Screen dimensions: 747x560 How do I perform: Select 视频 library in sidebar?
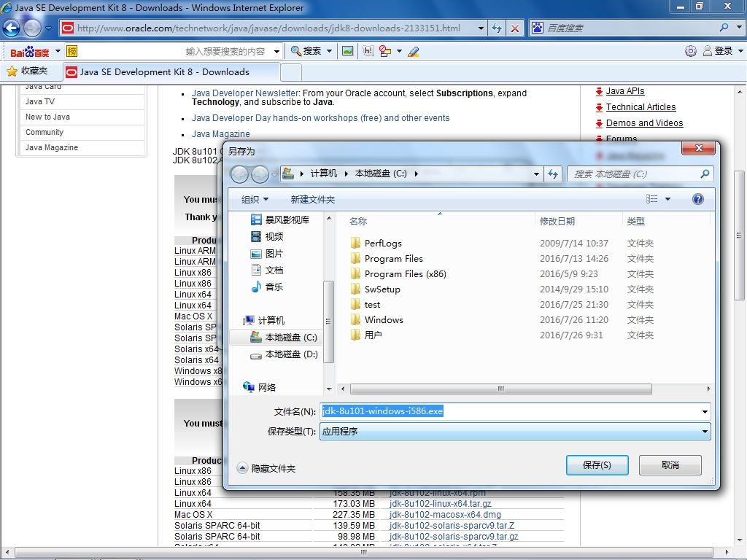268,236
